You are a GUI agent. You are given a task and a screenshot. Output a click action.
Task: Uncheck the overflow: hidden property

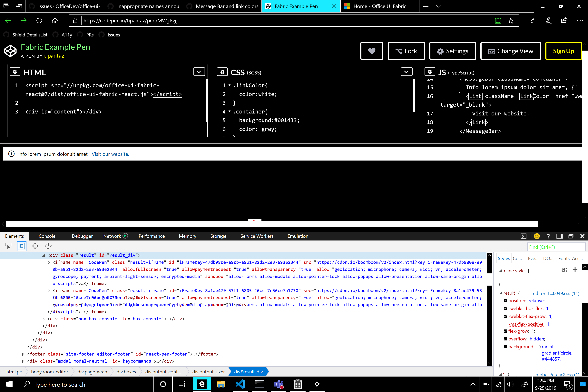[505, 339]
